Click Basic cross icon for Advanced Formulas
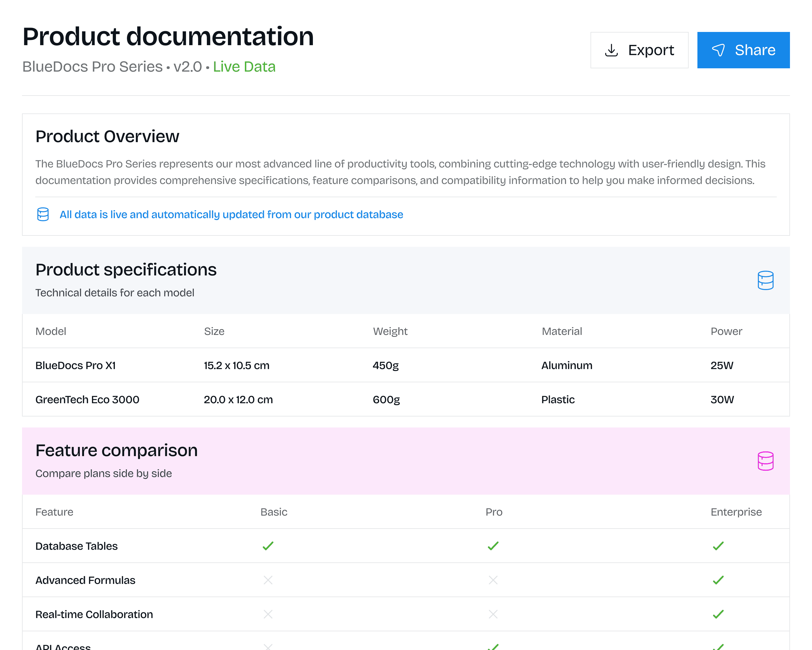Image resolution: width=812 pixels, height=650 pixels. (268, 580)
